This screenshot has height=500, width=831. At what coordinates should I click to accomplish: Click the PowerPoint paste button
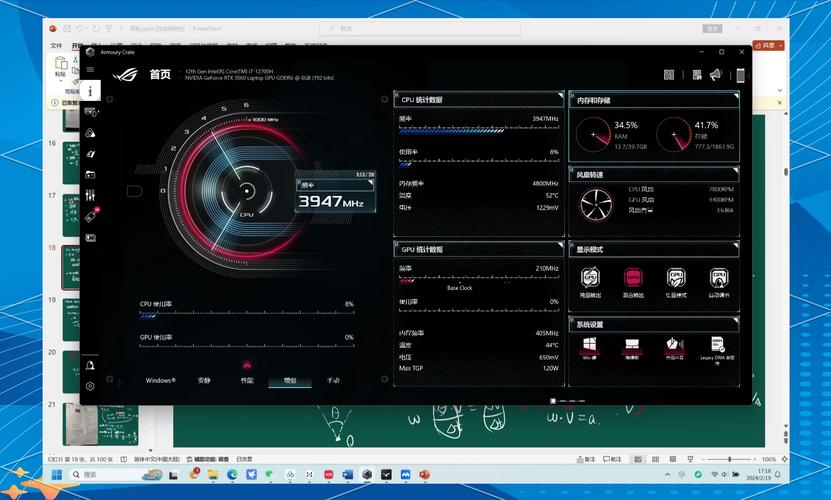[60, 67]
